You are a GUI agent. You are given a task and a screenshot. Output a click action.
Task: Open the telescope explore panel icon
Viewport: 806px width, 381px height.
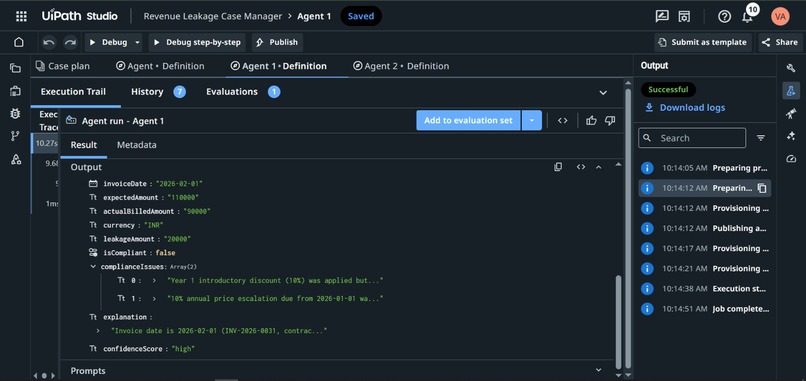tap(791, 114)
